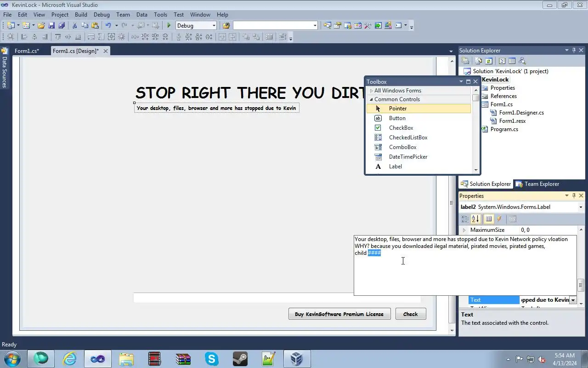Select Form1.Designer.cs in Solution Explorer

(521, 113)
